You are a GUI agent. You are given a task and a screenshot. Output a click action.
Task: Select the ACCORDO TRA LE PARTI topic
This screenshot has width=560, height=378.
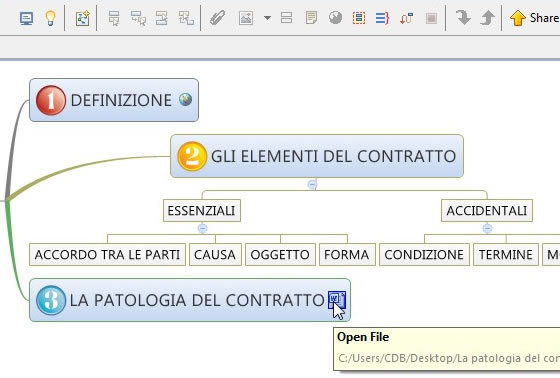(x=108, y=255)
